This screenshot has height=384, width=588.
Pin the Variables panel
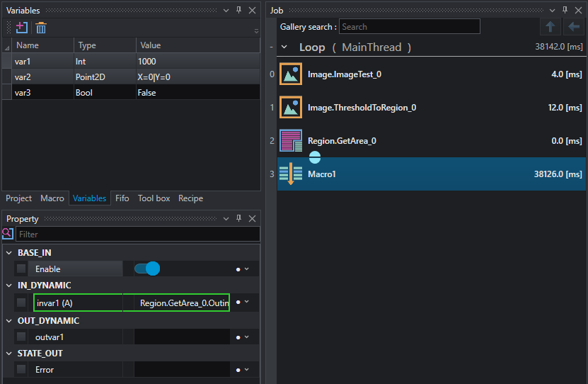point(239,10)
